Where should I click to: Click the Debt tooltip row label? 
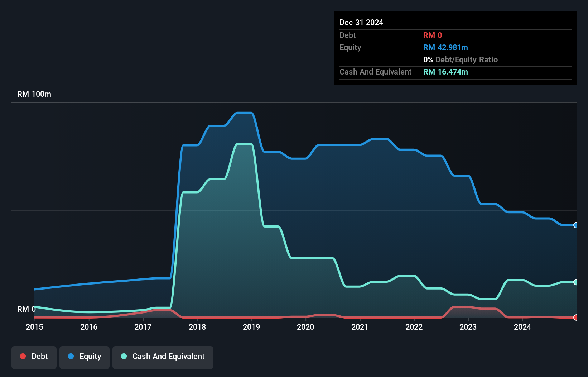[x=347, y=35]
